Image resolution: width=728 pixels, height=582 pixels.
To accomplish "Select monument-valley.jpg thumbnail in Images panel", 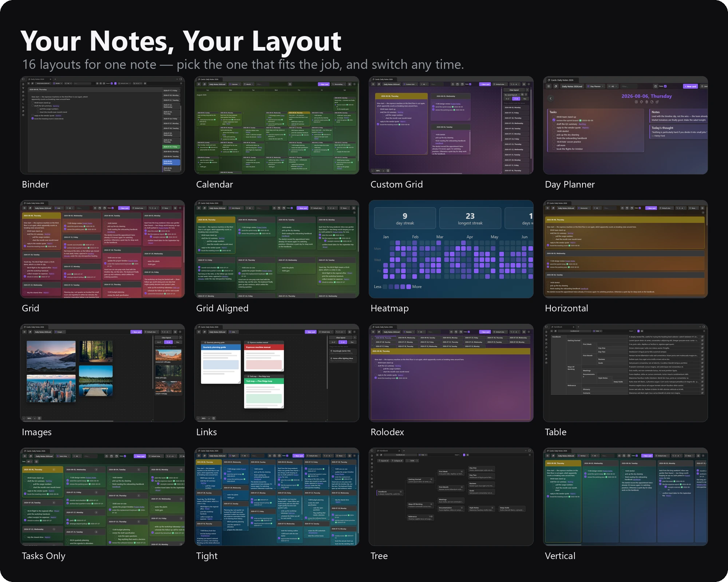I will [x=169, y=356].
